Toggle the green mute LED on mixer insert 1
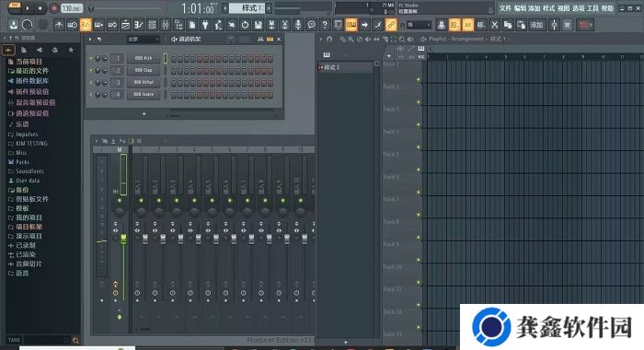This screenshot has height=350, width=644. click(142, 200)
